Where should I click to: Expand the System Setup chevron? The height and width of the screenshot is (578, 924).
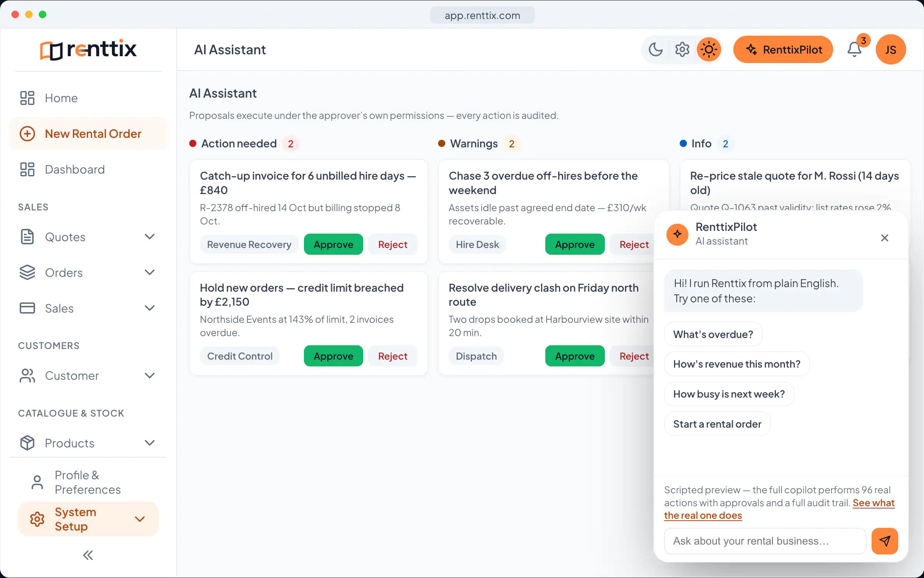140,519
